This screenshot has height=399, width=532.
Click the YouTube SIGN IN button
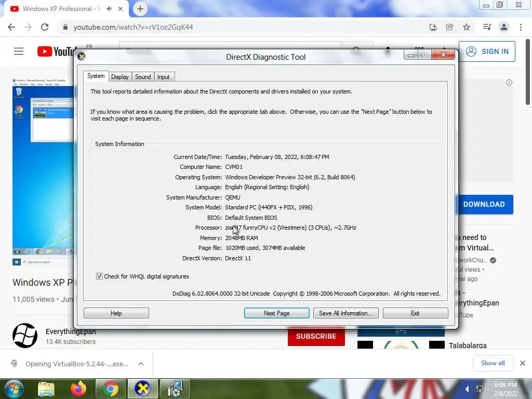[487, 51]
